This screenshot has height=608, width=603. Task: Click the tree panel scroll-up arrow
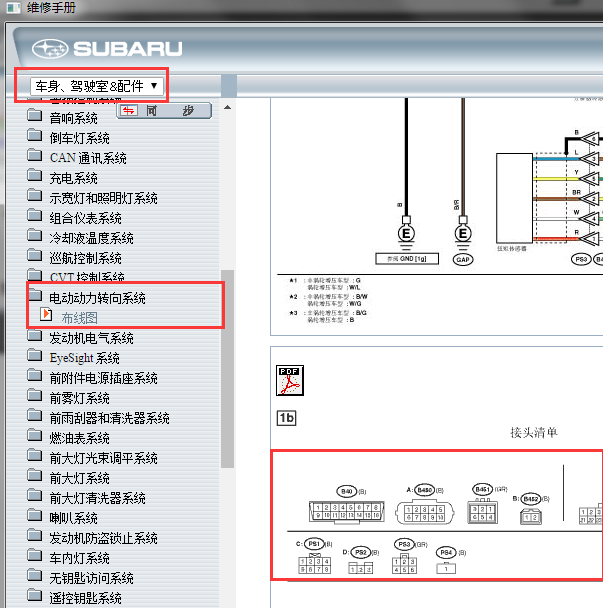tap(228, 107)
